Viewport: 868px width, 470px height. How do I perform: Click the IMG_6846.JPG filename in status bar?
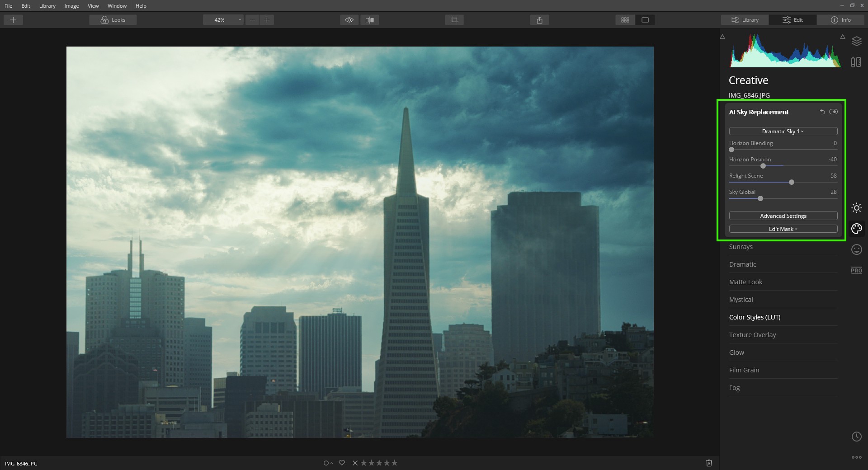(x=21, y=464)
